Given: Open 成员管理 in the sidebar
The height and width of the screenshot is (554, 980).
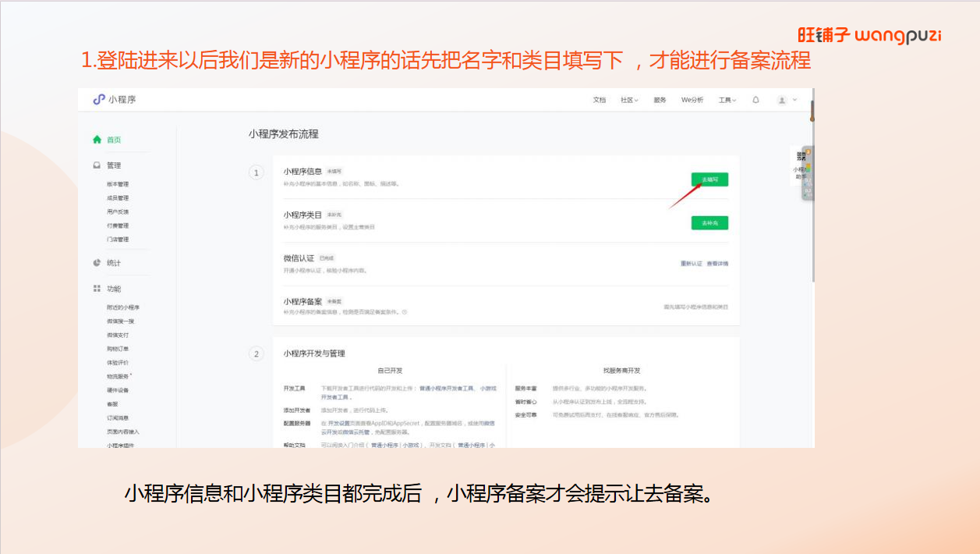Looking at the screenshot, I should (118, 198).
